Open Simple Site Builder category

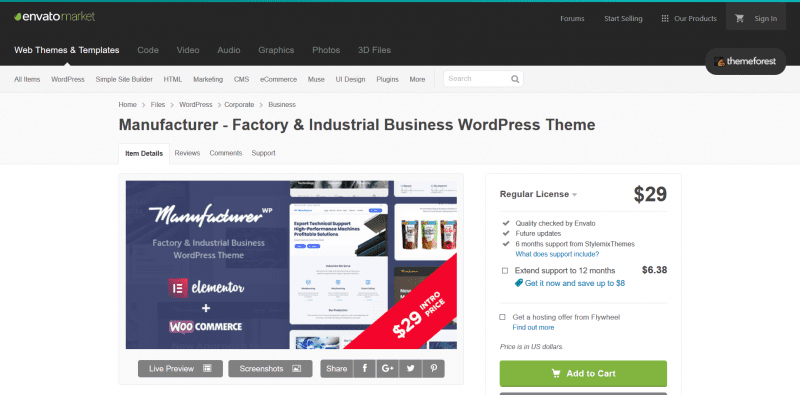pyautogui.click(x=124, y=80)
